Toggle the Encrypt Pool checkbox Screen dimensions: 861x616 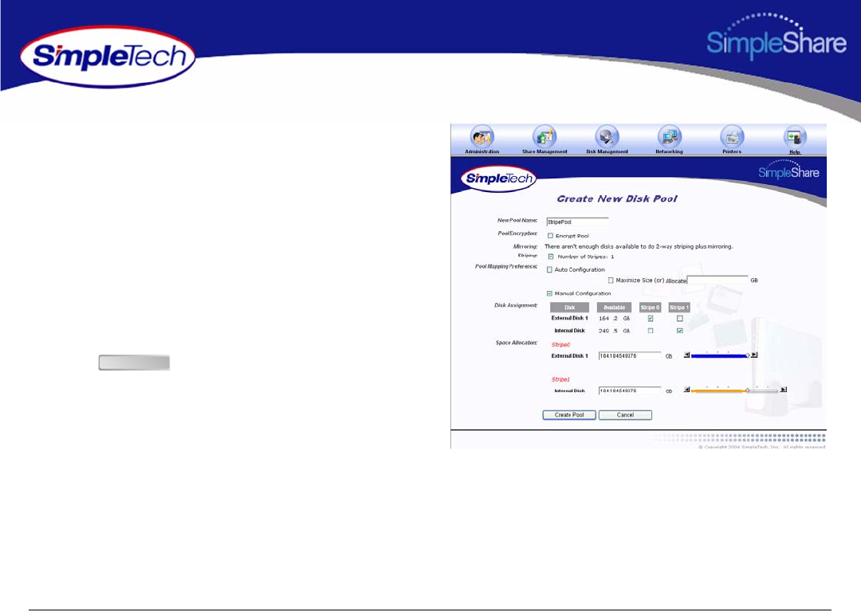pyautogui.click(x=550, y=236)
